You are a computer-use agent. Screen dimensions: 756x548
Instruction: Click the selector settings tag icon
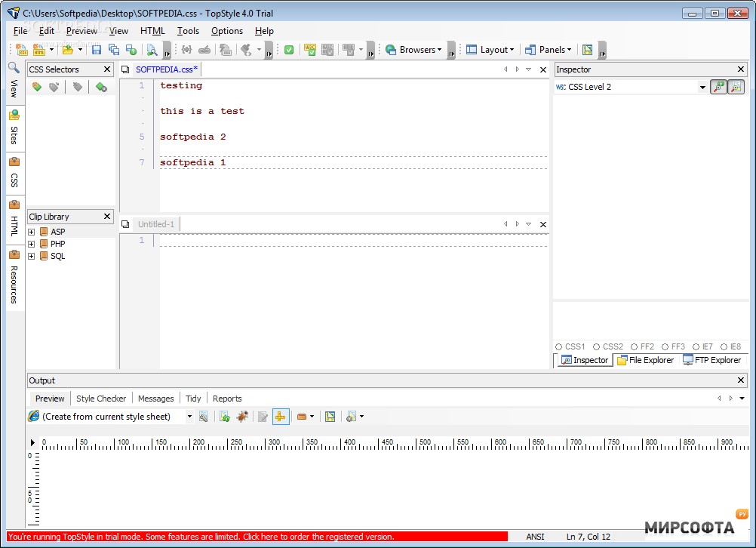101,87
